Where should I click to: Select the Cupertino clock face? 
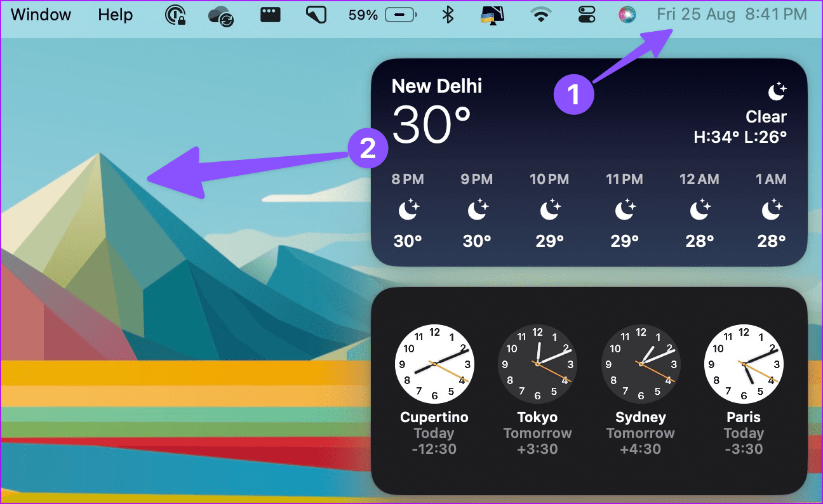[434, 364]
